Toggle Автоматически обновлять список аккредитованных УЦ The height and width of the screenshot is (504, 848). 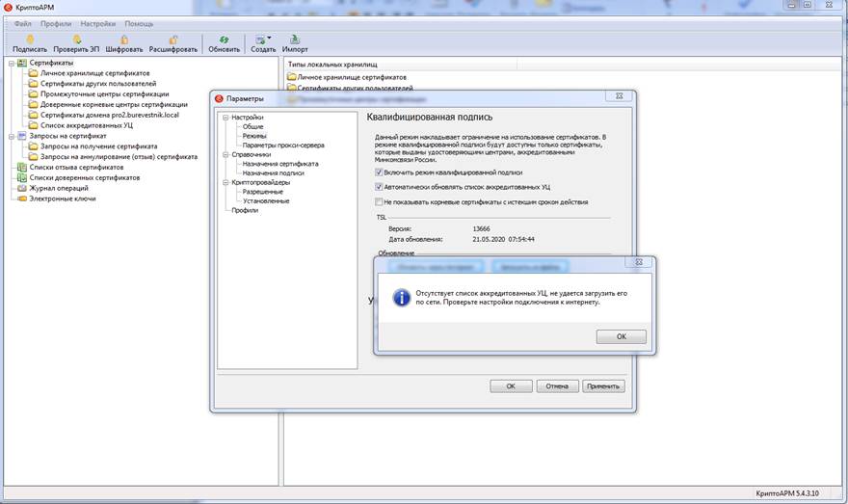click(x=379, y=187)
